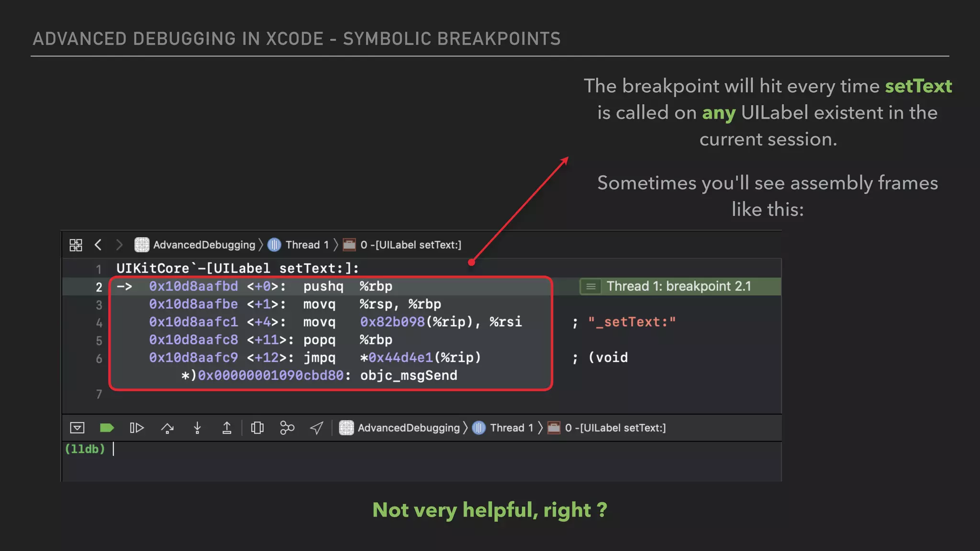980x551 pixels.
Task: Click stack frame icon in top jump bar
Action: pos(349,245)
